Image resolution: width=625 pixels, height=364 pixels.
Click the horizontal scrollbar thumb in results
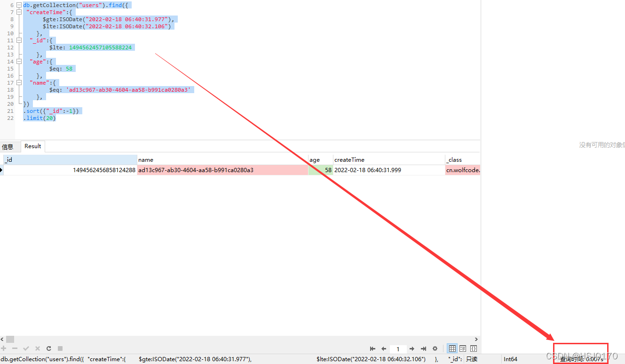(x=10, y=339)
